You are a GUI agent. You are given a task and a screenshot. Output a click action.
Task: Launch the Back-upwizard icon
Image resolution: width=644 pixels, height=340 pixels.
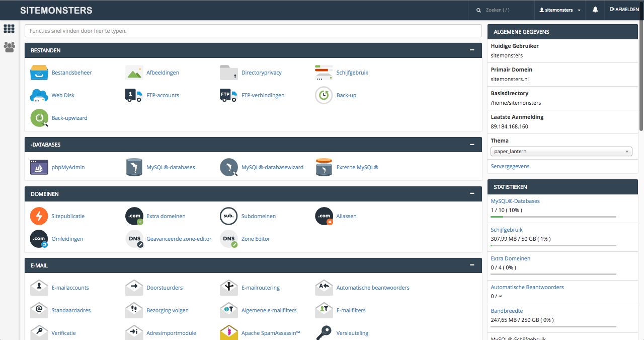(39, 118)
